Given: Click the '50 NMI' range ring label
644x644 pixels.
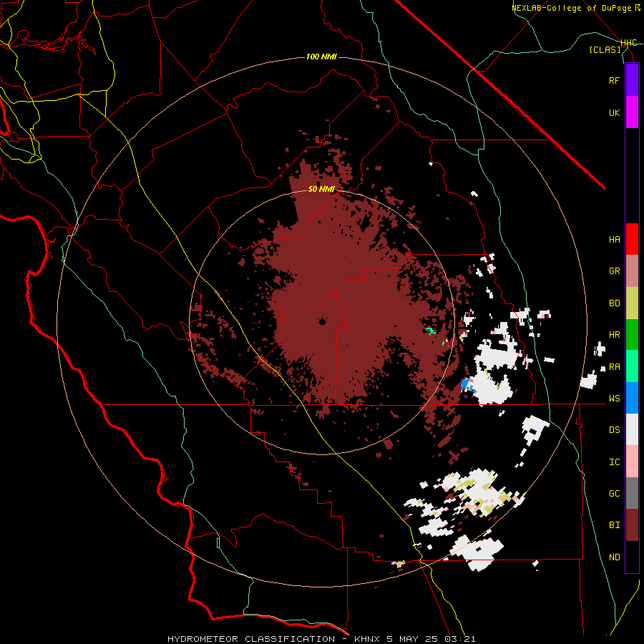Looking at the screenshot, I should 321,189.
